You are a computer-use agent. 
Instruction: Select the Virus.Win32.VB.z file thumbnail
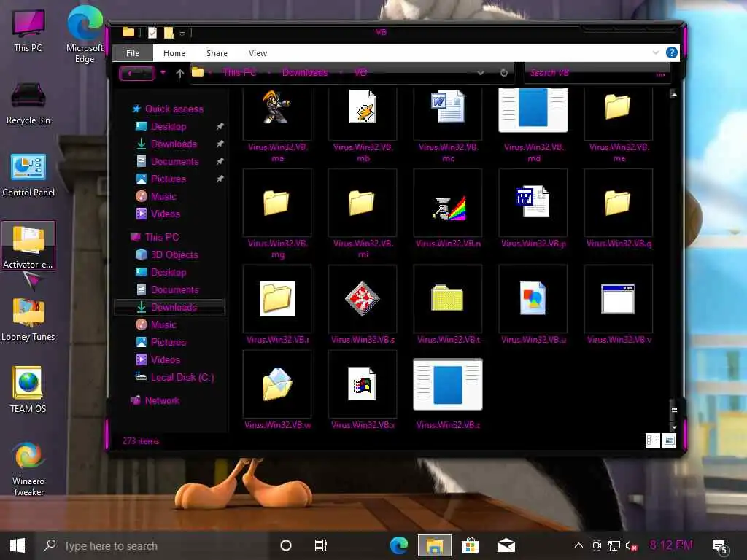pyautogui.click(x=448, y=385)
